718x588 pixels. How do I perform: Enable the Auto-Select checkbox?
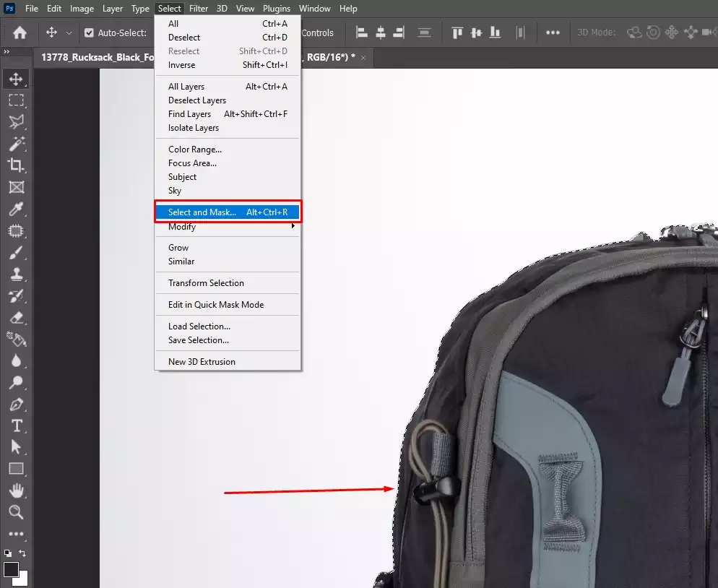[88, 33]
